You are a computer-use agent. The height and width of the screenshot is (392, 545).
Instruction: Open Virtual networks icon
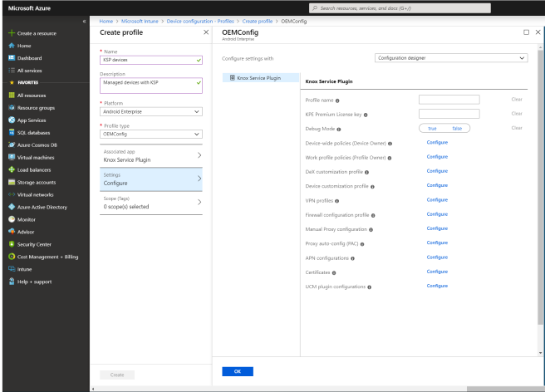click(12, 194)
